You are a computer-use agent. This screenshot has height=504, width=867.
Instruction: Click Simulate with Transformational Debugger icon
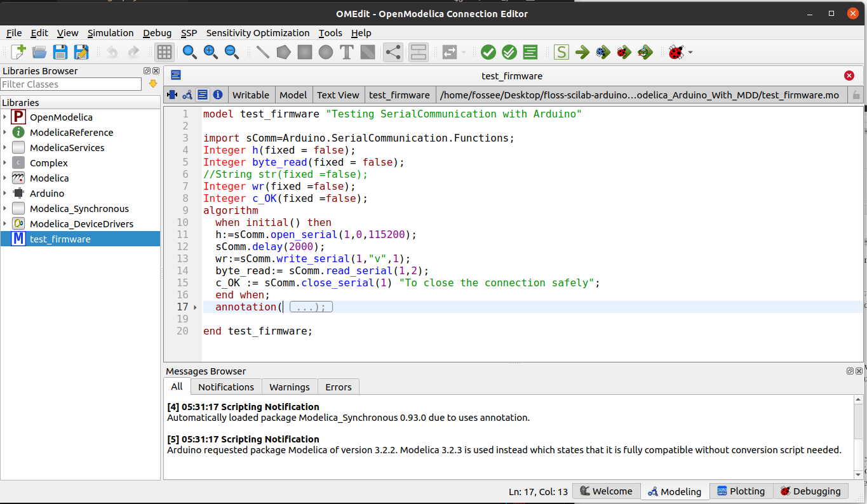[x=603, y=52]
